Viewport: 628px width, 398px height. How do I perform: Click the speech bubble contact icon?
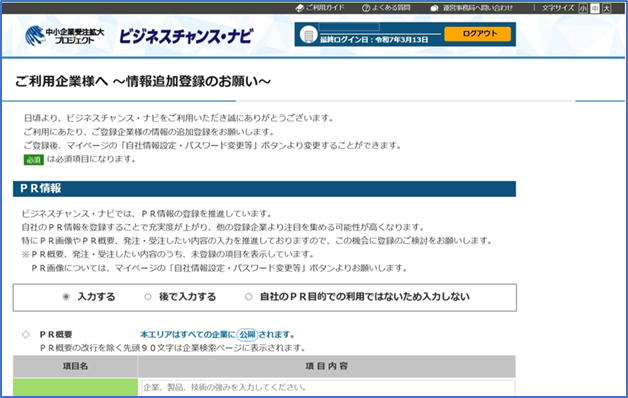pyautogui.click(x=434, y=8)
